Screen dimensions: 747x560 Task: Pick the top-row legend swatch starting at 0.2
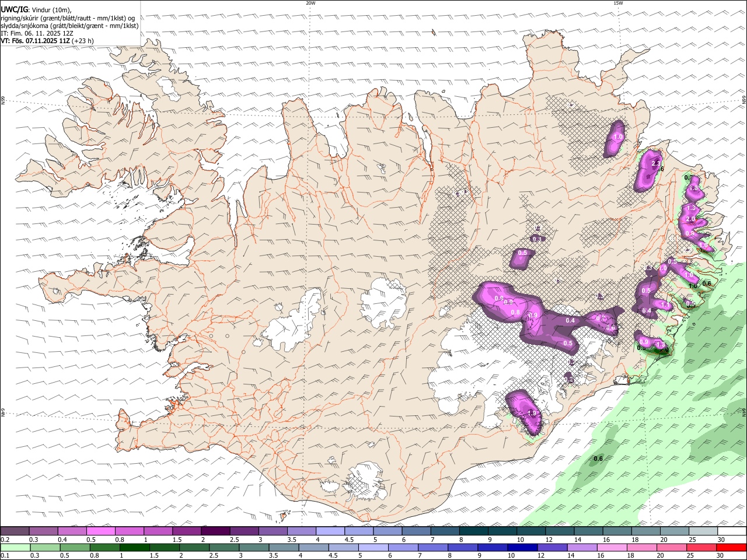15,531
